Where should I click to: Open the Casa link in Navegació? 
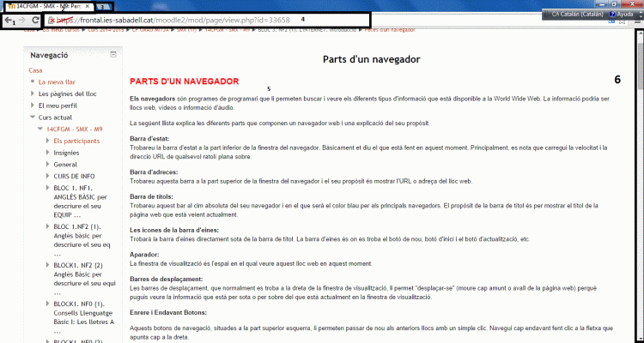[35, 70]
